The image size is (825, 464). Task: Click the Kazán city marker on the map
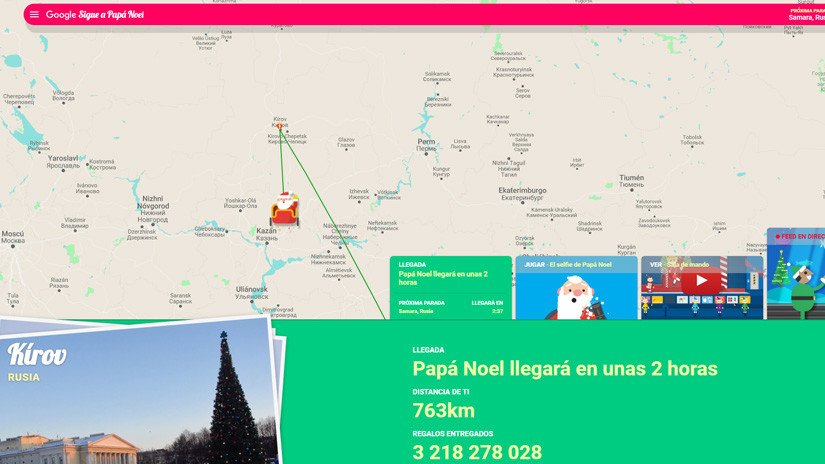[x=266, y=234]
